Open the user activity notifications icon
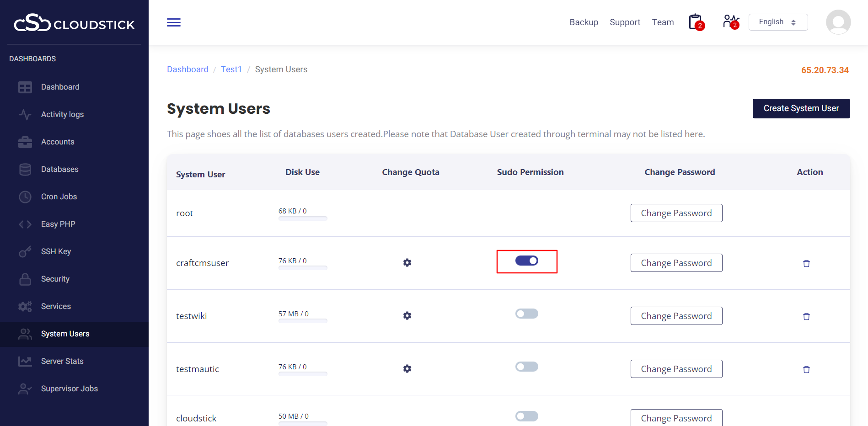 (730, 22)
